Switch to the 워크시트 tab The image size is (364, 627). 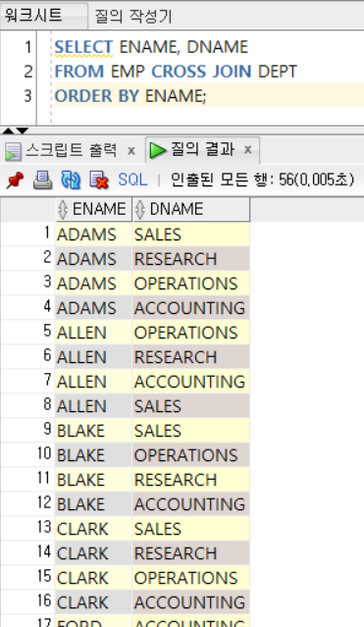tap(43, 16)
